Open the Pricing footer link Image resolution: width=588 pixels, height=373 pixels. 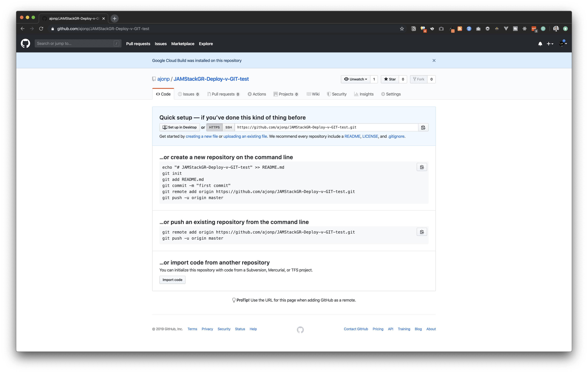point(378,329)
